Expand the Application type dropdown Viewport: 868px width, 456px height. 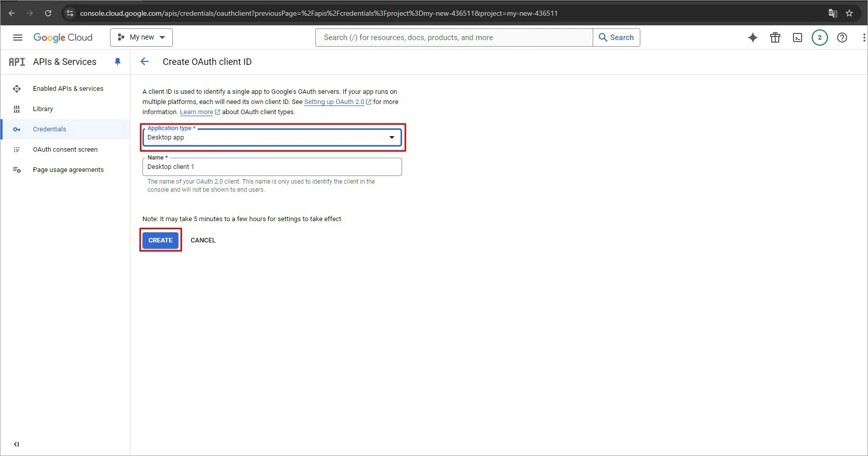point(272,137)
